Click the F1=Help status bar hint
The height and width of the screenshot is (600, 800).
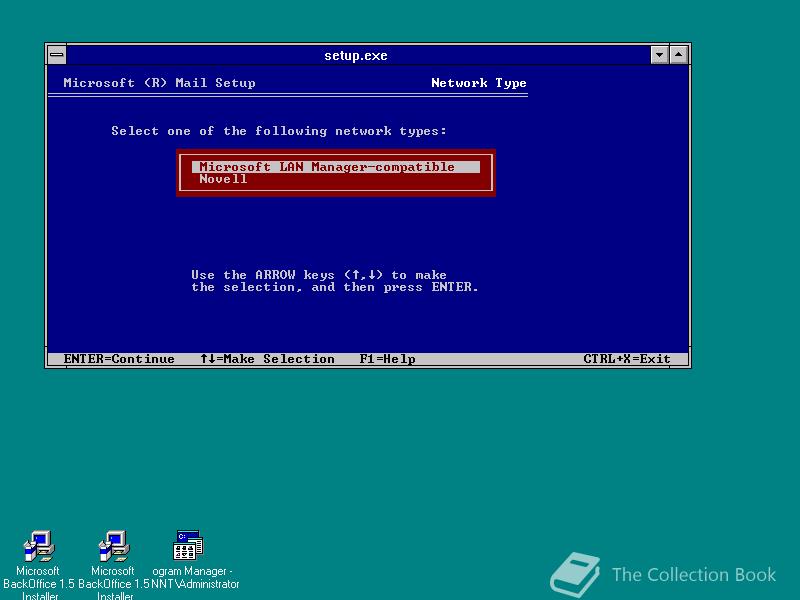(387, 359)
